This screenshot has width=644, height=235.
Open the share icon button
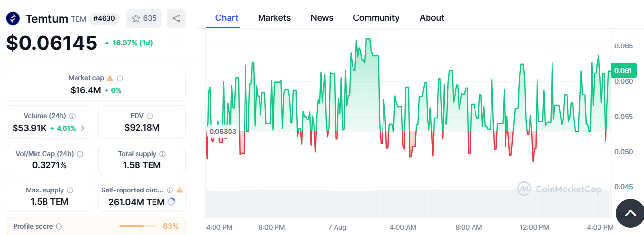coord(176,18)
